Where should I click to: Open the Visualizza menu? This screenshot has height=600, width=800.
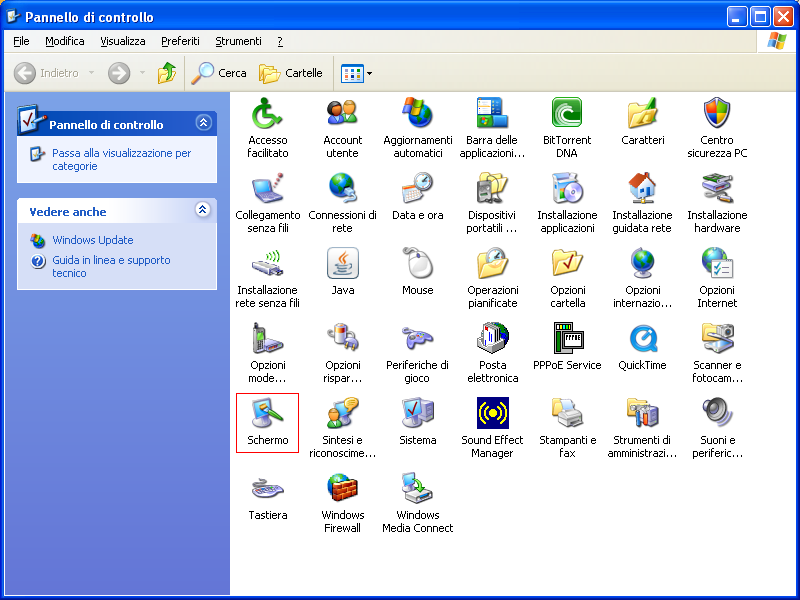[123, 41]
